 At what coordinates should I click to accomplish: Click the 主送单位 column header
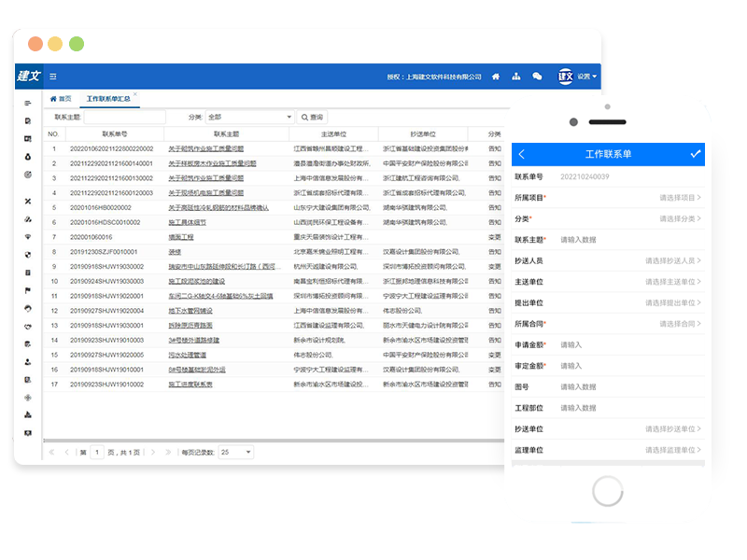(333, 134)
